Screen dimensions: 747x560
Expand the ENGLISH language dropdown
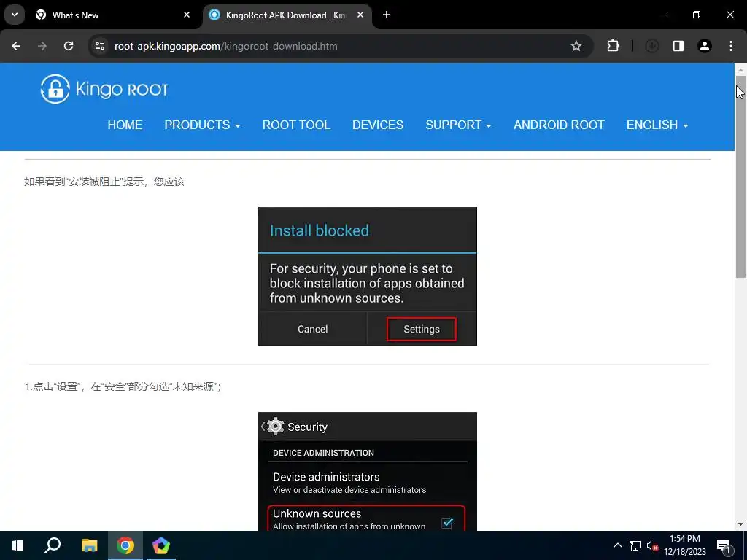coord(657,125)
